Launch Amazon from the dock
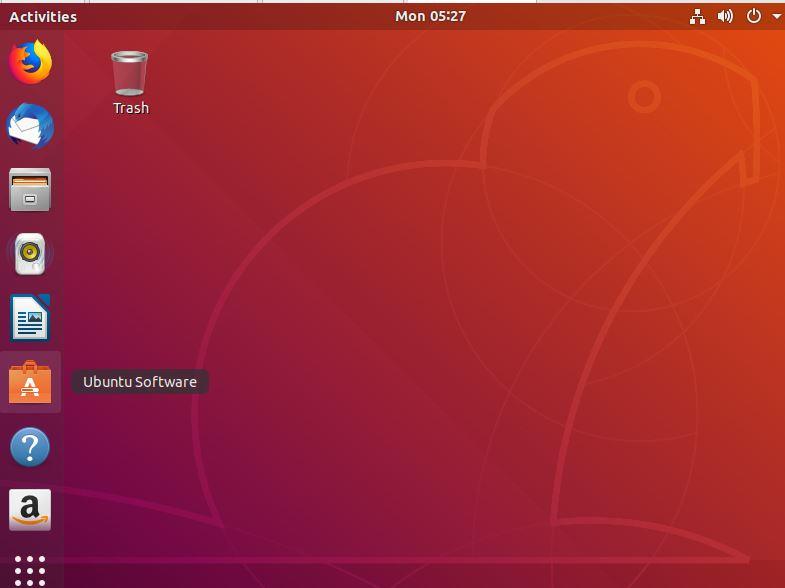This screenshot has width=785, height=588. point(30,510)
